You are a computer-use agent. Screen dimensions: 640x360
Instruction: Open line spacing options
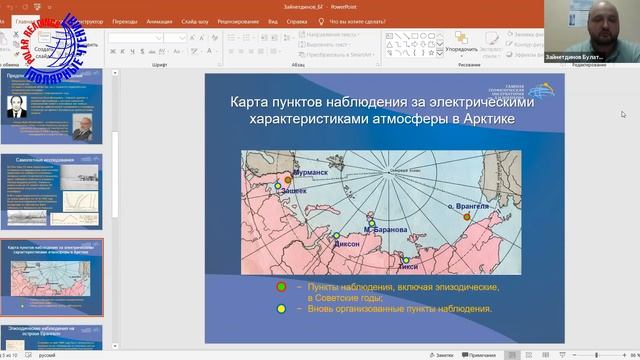point(288,38)
